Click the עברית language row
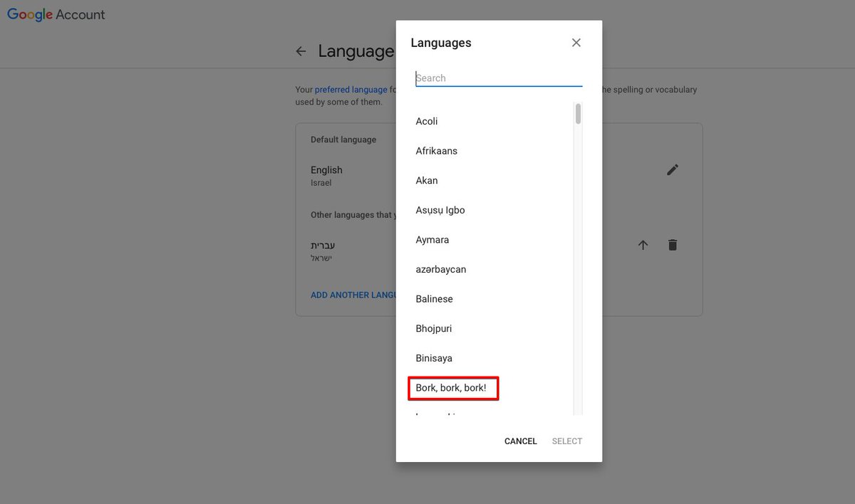Image resolution: width=855 pixels, height=504 pixels. (499, 251)
